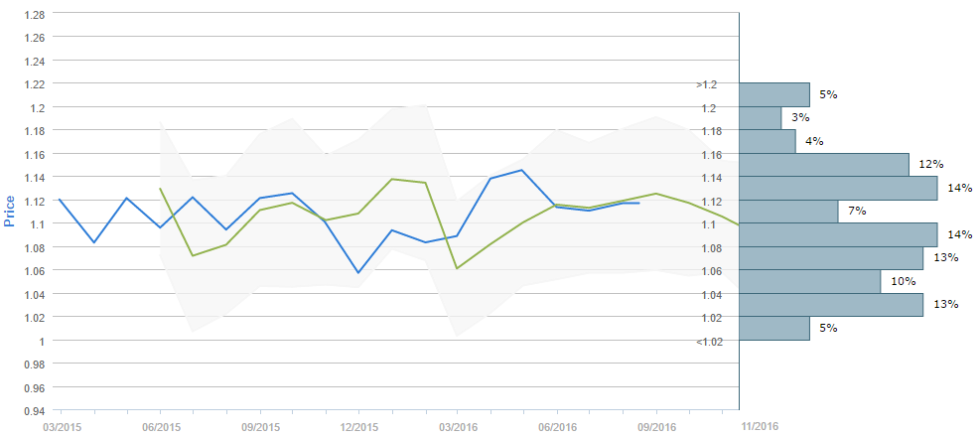The height and width of the screenshot is (438, 980).
Task: Click the <1.02 histogram bin label
Action: click(707, 342)
